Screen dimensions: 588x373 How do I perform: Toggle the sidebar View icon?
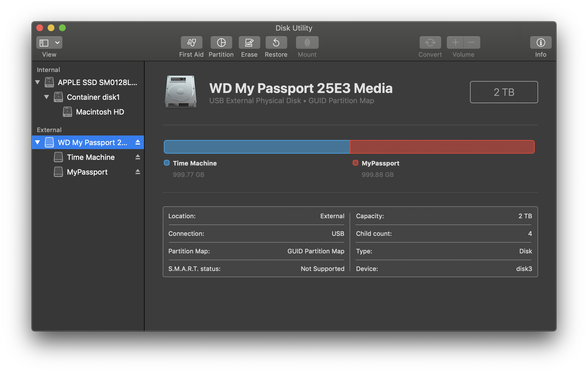(x=44, y=43)
